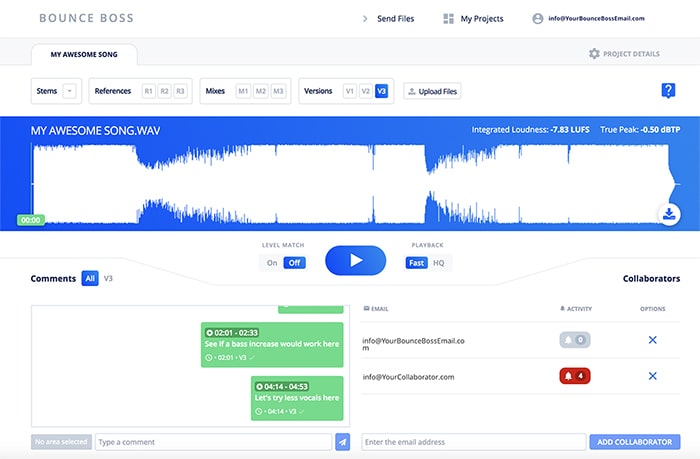
Task: Select the My Awesome Song tab
Action: (x=84, y=55)
